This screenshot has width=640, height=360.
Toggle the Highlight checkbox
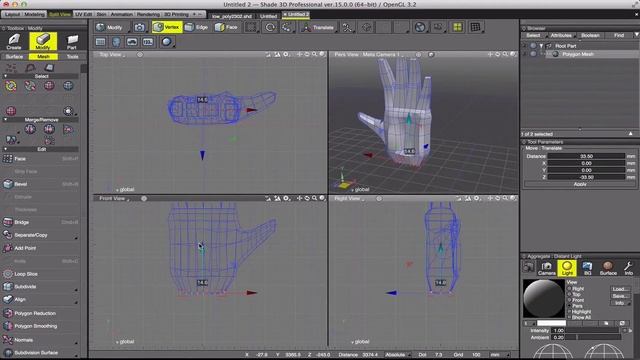point(569,311)
